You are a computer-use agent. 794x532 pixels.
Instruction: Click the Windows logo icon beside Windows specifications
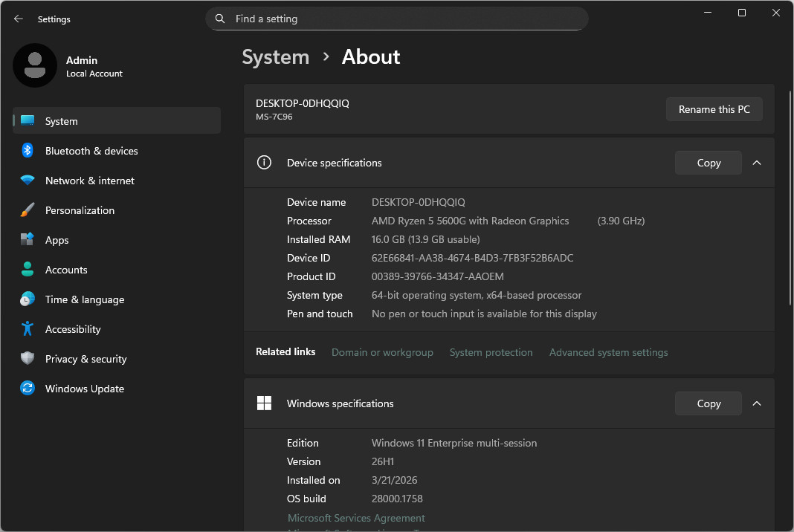point(265,403)
